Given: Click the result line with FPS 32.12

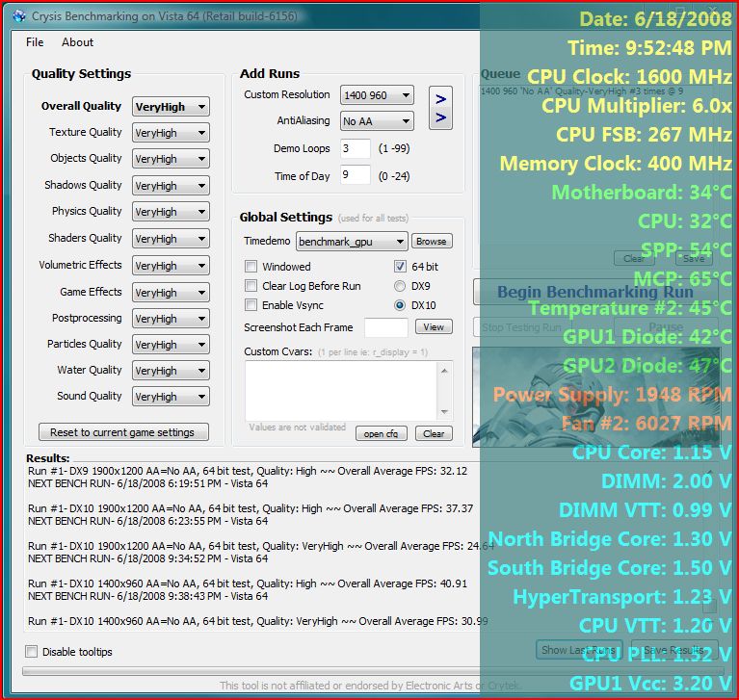Looking at the screenshot, I should (x=248, y=471).
